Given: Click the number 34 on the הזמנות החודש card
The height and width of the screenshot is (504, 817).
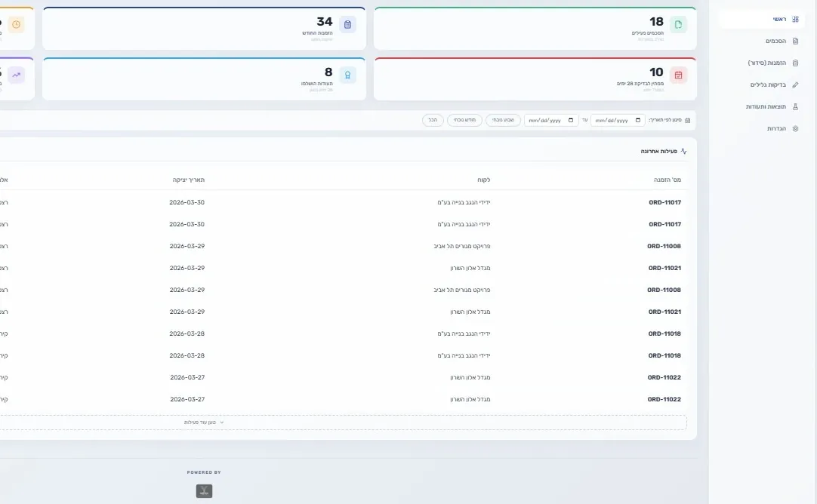Looking at the screenshot, I should pos(325,22).
